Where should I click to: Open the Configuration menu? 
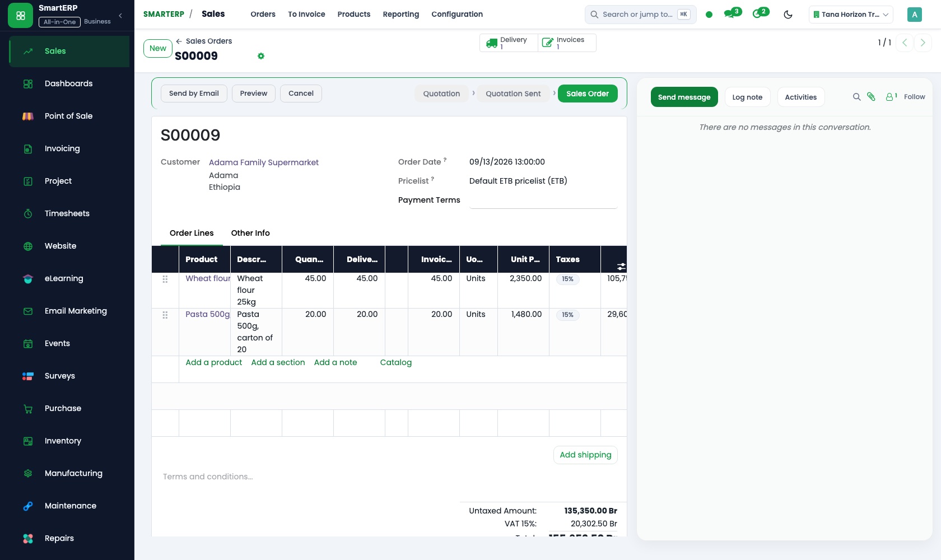[x=457, y=14]
